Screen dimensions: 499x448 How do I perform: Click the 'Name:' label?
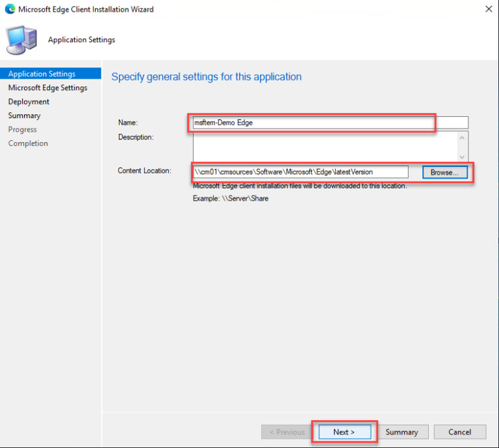pyautogui.click(x=127, y=123)
